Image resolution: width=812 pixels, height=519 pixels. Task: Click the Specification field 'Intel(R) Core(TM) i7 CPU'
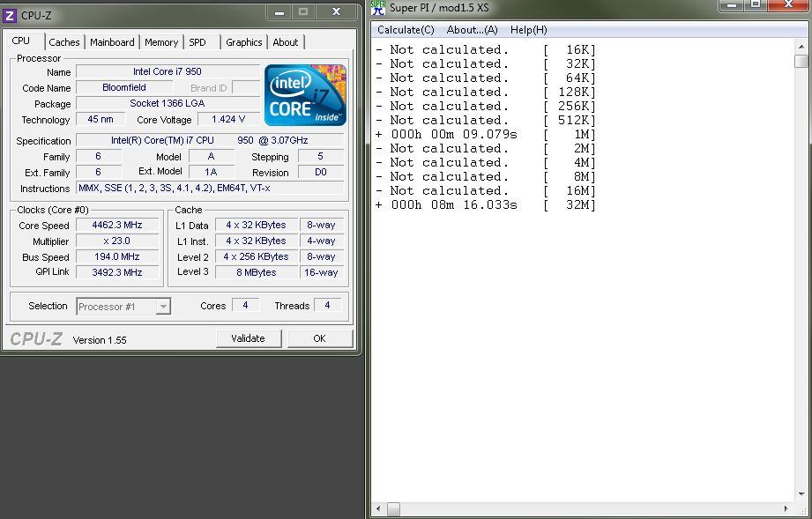209,140
